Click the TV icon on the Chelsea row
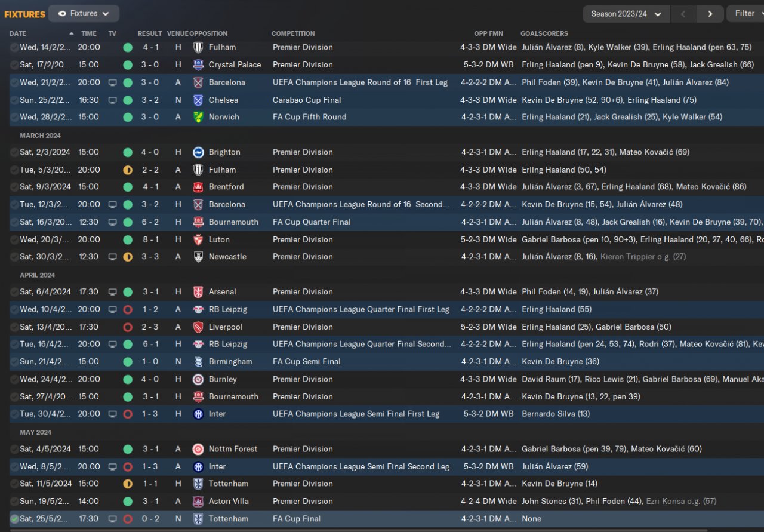 pos(112,100)
